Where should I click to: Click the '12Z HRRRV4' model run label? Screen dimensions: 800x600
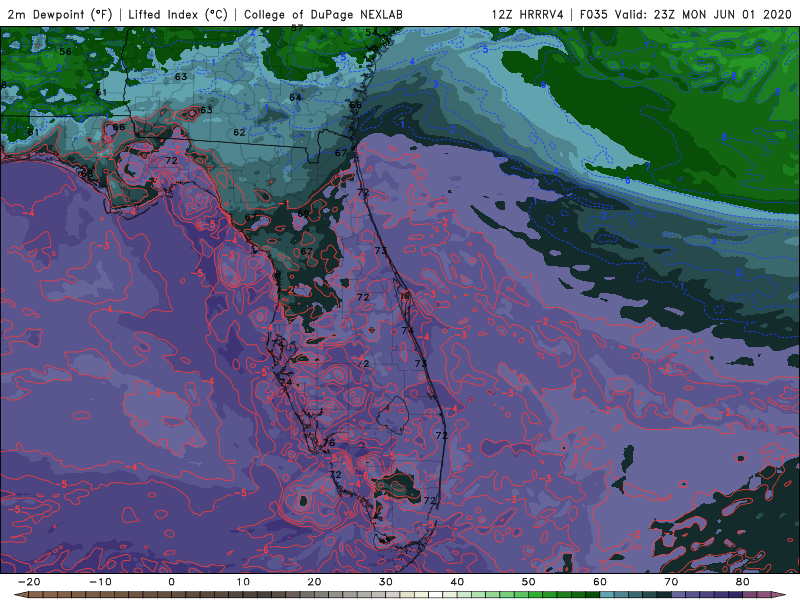(528, 14)
